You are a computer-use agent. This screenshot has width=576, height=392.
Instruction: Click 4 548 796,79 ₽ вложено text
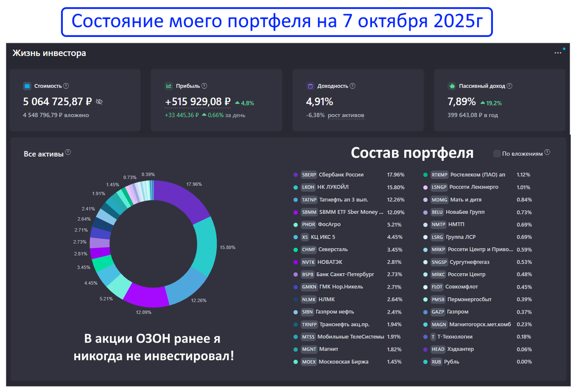[56, 116]
